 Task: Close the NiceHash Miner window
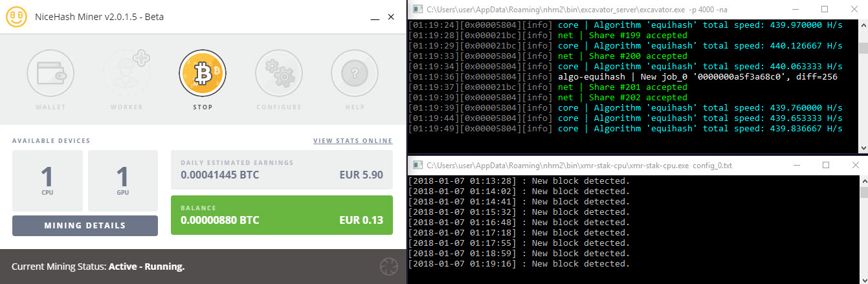point(391,16)
